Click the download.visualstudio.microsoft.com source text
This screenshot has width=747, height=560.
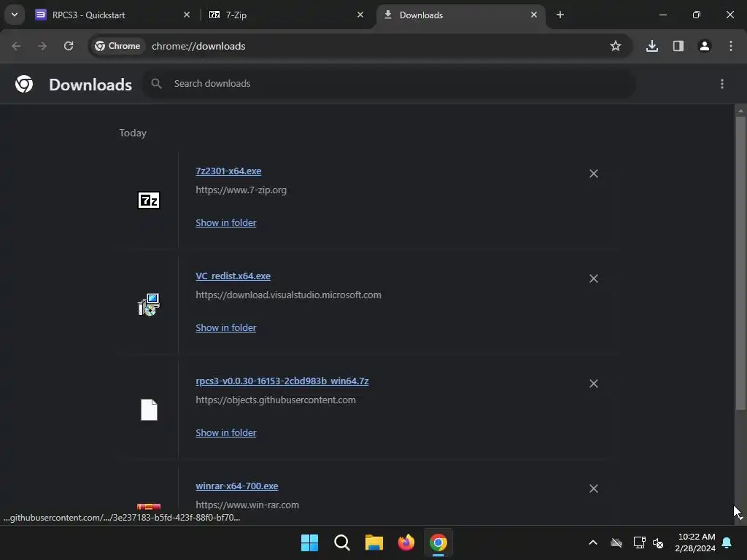point(288,295)
